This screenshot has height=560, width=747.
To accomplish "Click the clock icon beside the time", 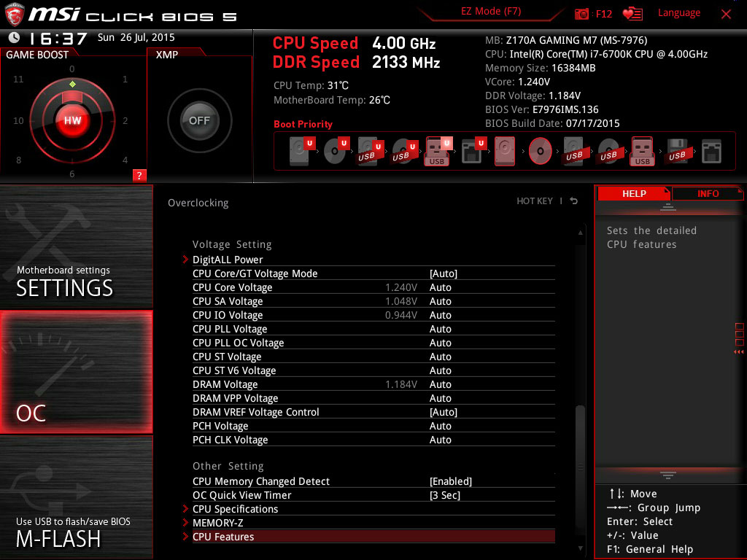I will (x=15, y=37).
